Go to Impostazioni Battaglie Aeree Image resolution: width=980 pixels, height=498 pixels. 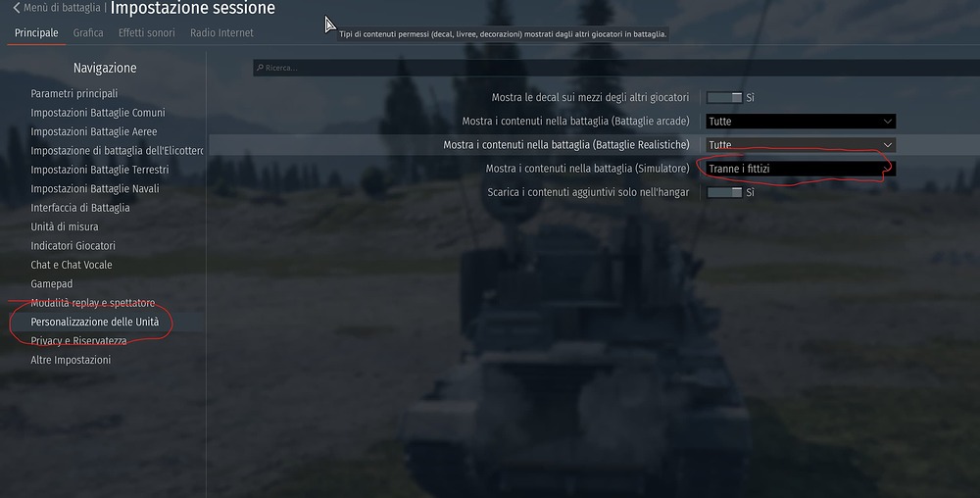coord(94,131)
